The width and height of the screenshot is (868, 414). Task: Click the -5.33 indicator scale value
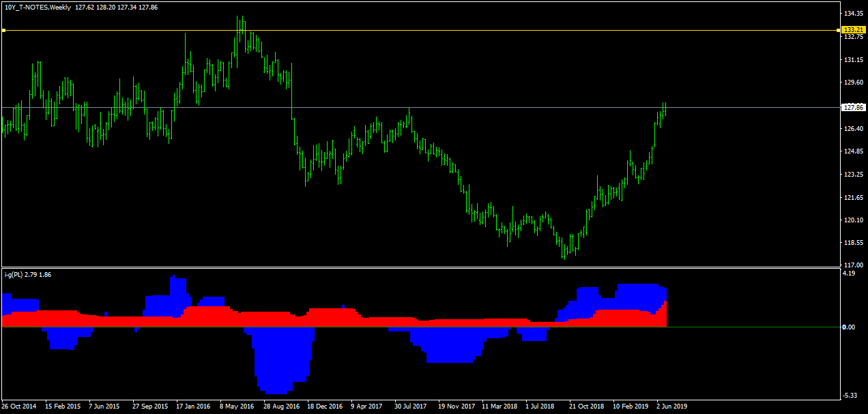coord(850,396)
